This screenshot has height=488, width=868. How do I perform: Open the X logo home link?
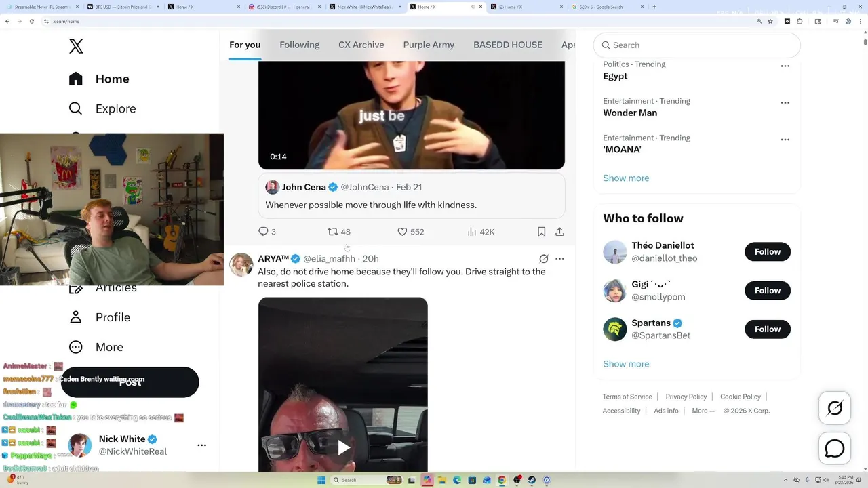[x=76, y=46]
